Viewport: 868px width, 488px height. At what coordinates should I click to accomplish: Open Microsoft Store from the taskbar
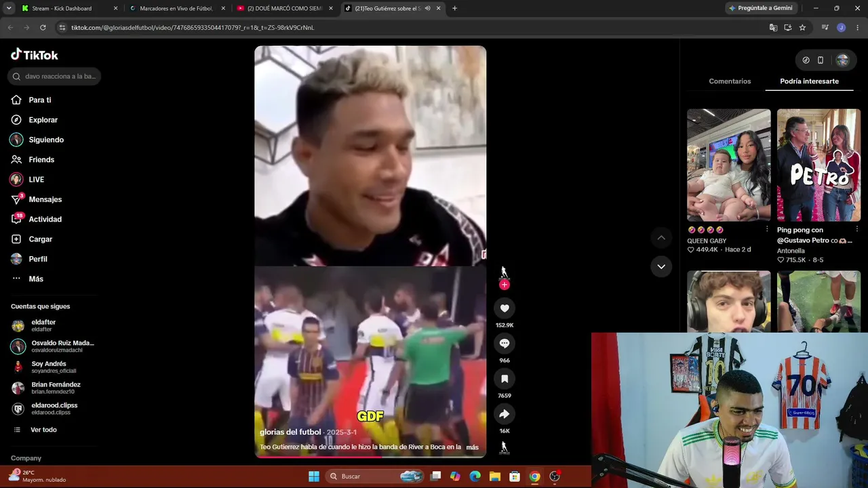click(515, 476)
